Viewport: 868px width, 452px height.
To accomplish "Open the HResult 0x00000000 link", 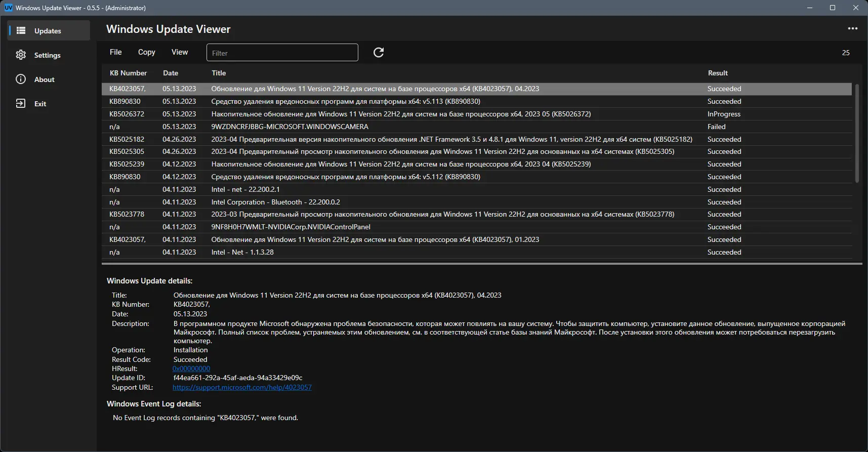I will pos(191,369).
